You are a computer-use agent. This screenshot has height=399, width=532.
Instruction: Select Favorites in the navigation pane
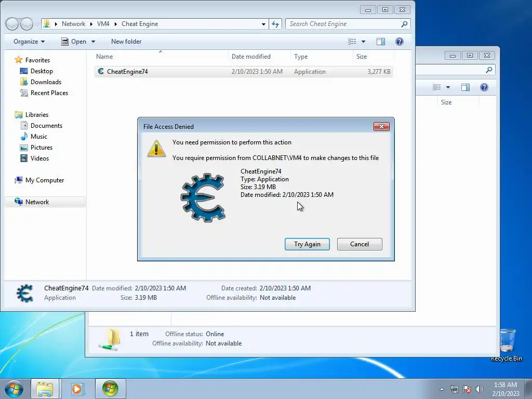[37, 60]
